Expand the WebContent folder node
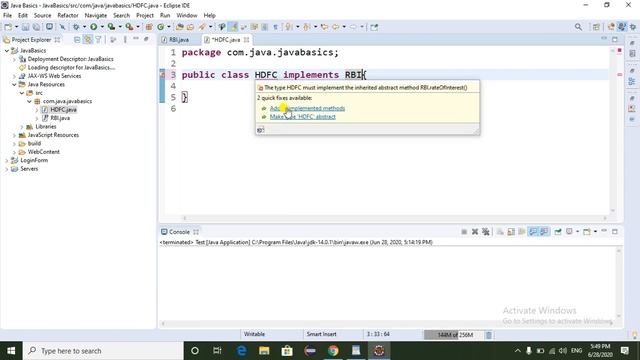The height and width of the screenshot is (360, 640). point(14,152)
